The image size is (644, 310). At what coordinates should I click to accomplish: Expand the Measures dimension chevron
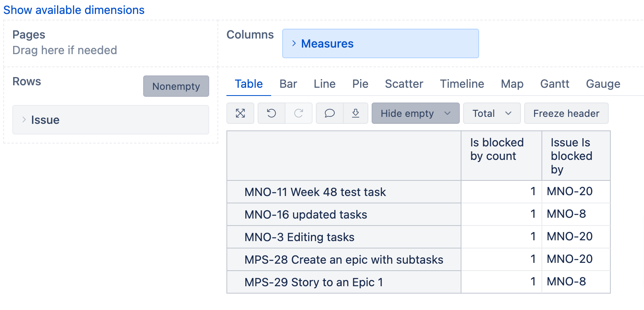294,43
